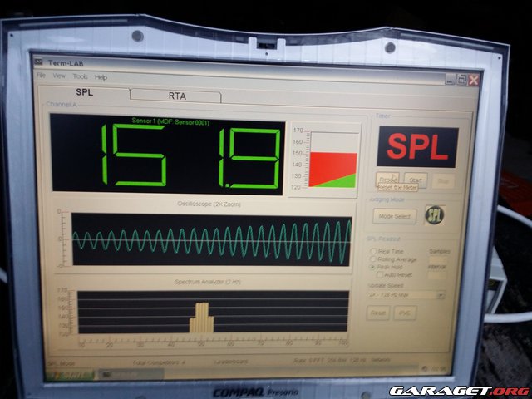Screen dimensions: 532x399
Task: Click the spectrum analyzer bar graph
Action: coord(210,313)
